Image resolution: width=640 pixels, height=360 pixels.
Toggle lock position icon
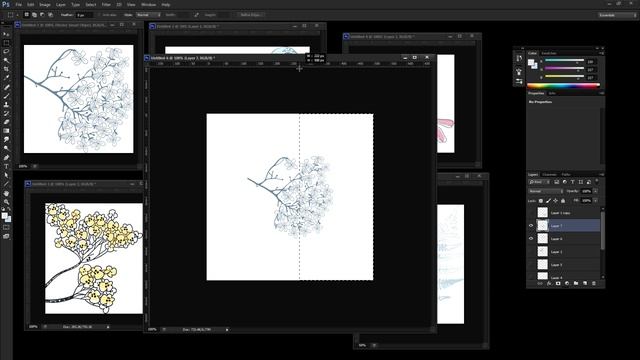[x=556, y=201]
